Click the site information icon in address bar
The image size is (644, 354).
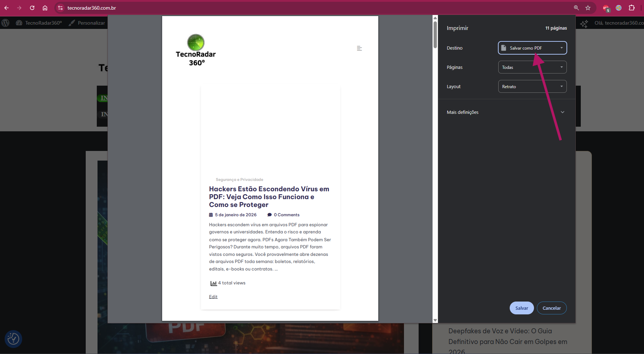point(60,8)
